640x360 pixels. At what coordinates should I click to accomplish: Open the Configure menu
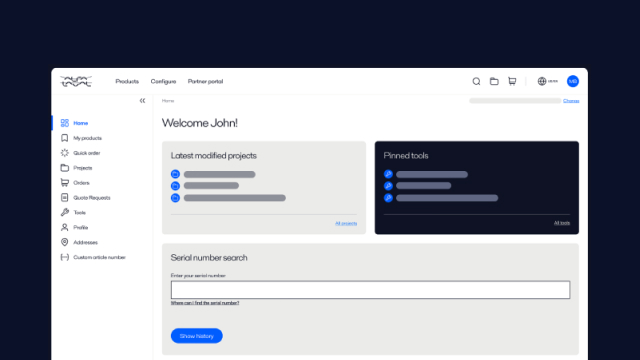coord(163,81)
